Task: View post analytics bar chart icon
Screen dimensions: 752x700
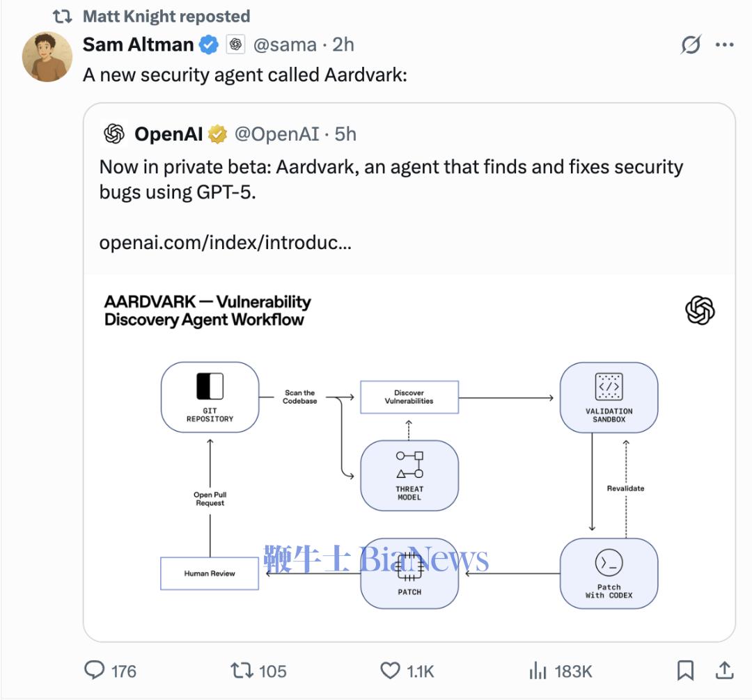Action: (538, 670)
